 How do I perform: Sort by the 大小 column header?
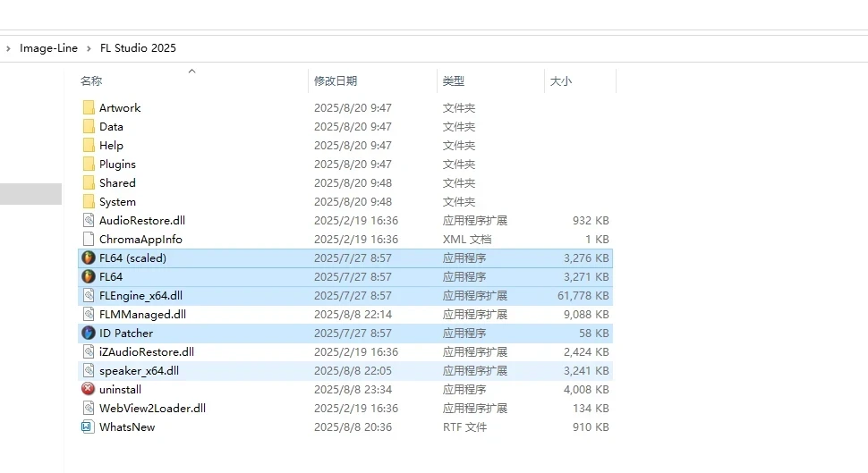[561, 80]
